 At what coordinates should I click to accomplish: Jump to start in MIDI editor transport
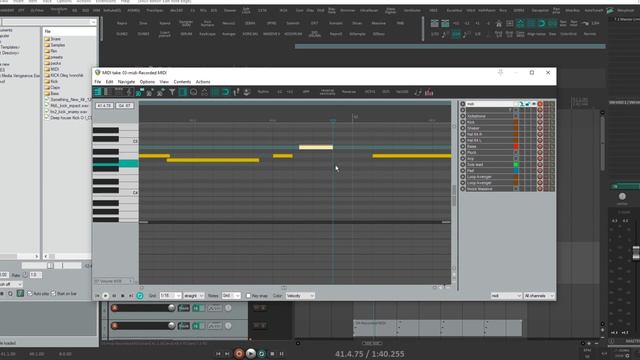pyautogui.click(x=97, y=296)
